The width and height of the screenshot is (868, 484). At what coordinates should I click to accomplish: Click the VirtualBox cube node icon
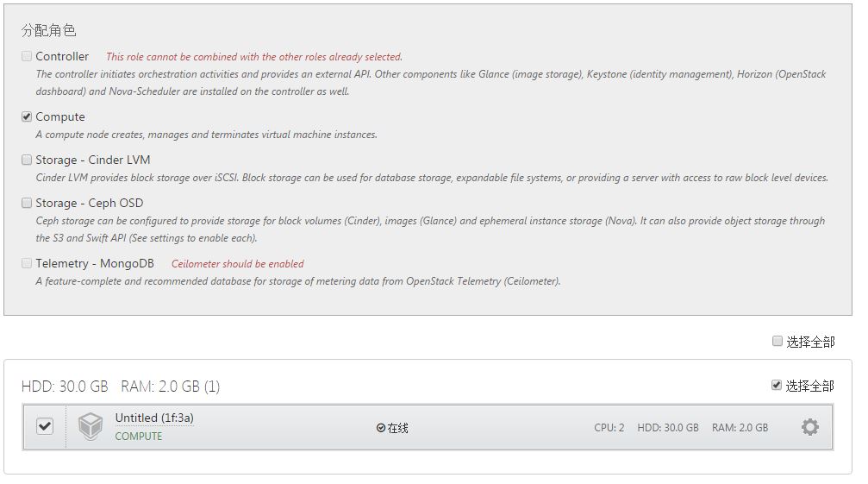(x=91, y=427)
